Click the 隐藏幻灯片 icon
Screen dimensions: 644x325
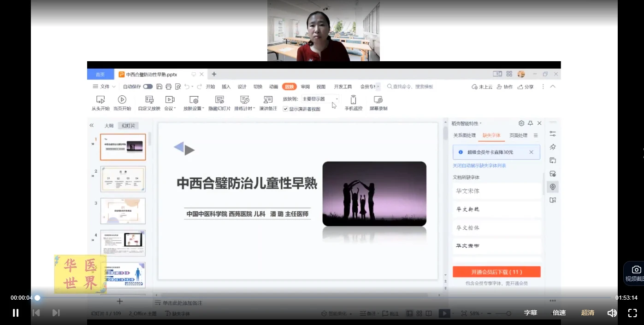[219, 99]
